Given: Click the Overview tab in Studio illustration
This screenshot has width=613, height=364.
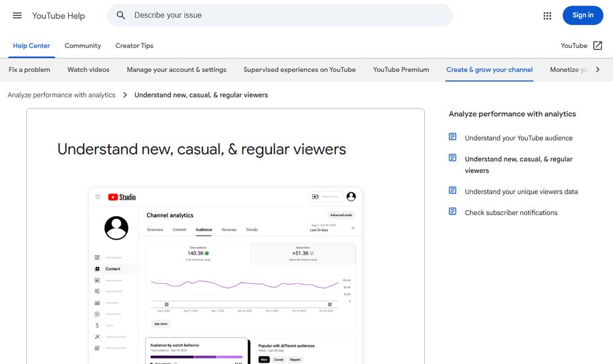Looking at the screenshot, I should pos(155,230).
